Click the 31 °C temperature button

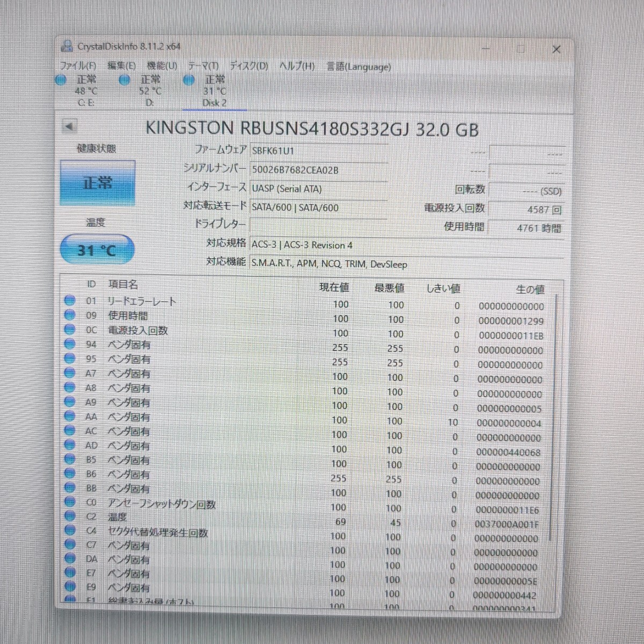tap(97, 250)
